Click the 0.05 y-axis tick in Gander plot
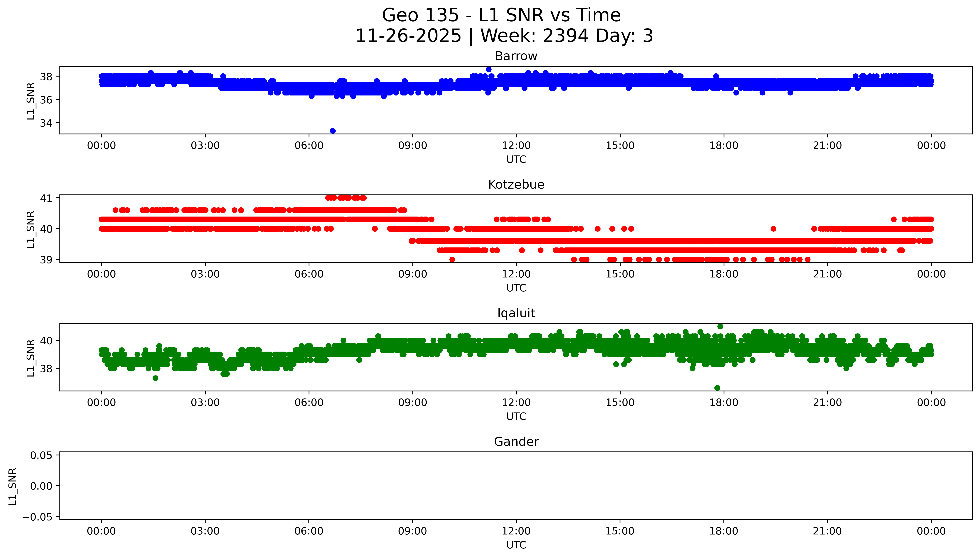This screenshot has height=558, width=980. [x=41, y=455]
